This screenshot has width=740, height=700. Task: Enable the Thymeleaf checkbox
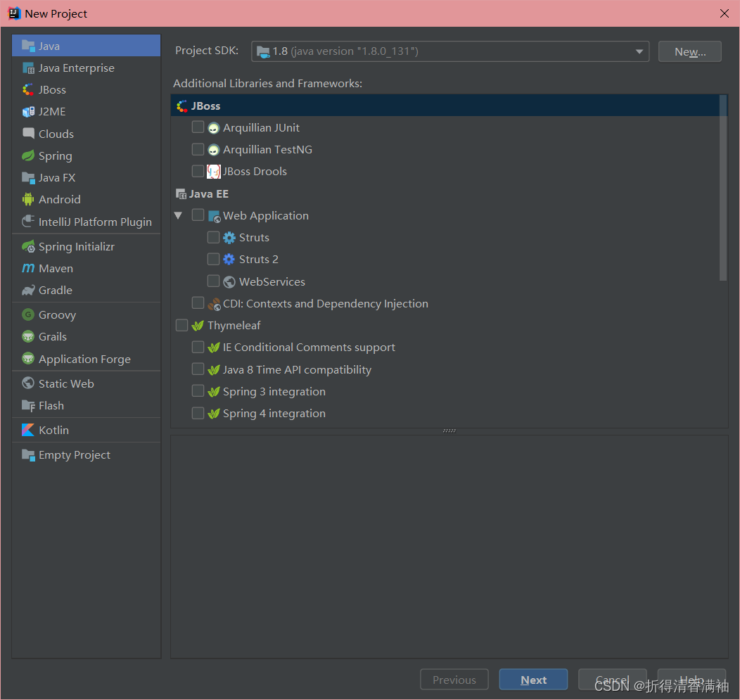click(x=181, y=325)
